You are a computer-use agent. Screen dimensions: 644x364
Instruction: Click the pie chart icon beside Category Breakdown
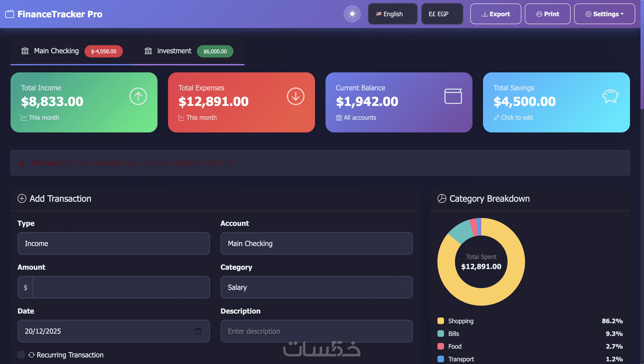(442, 198)
